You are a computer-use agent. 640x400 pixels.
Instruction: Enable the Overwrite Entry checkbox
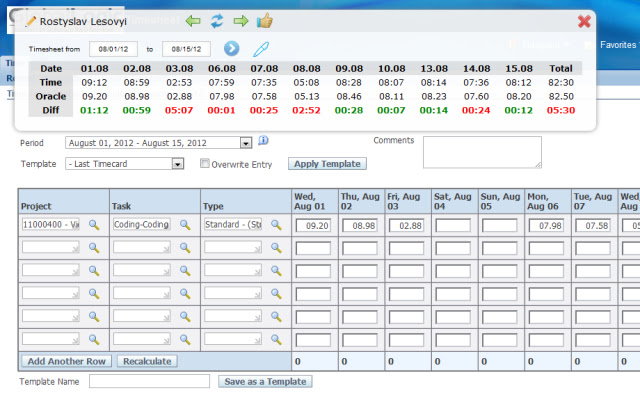pyautogui.click(x=205, y=164)
